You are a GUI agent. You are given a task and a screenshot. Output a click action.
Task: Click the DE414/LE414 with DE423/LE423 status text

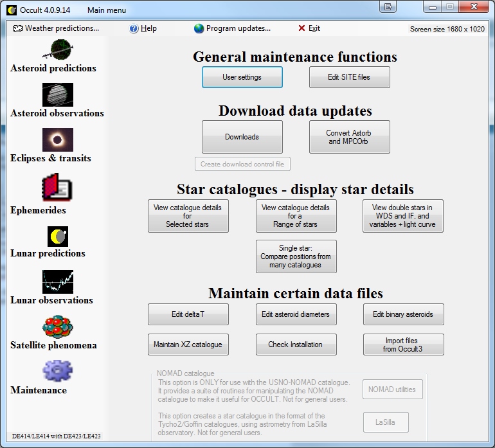(x=56, y=436)
